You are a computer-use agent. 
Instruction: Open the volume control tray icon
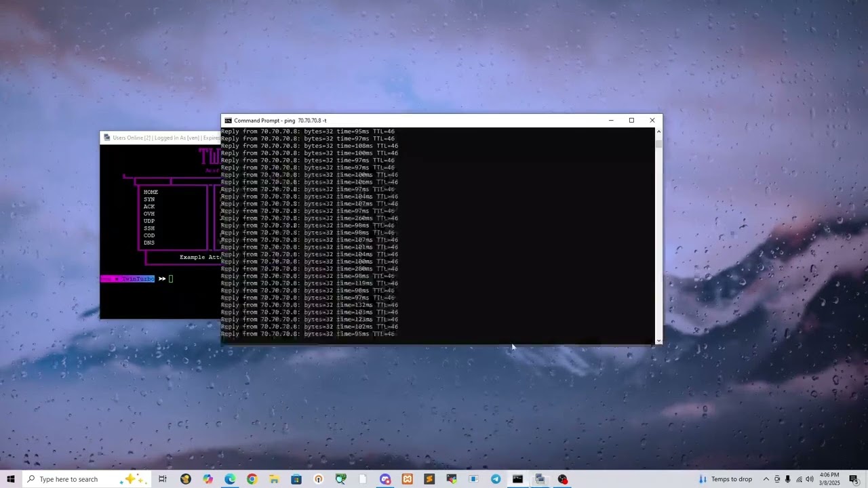coord(809,479)
